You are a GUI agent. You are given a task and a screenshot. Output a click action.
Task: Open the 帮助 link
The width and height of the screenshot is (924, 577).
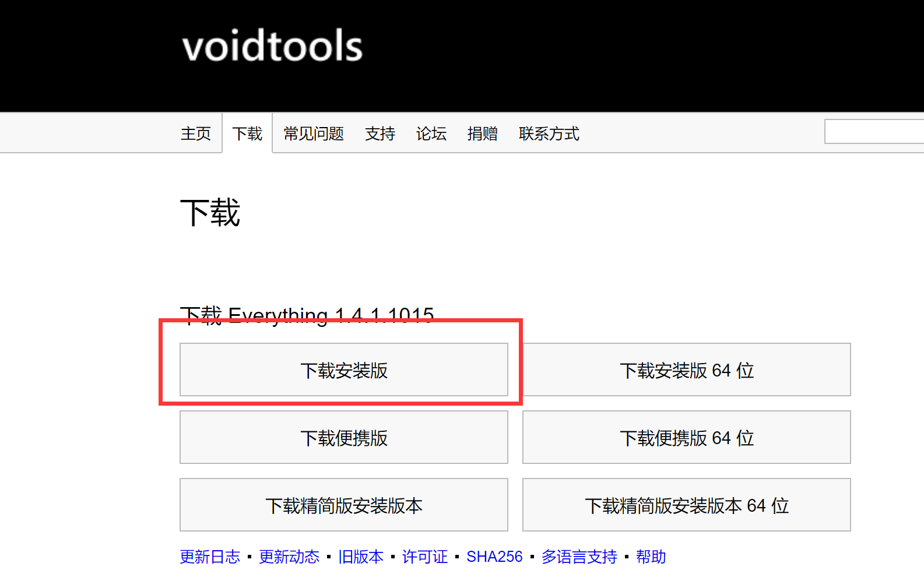tap(651, 557)
